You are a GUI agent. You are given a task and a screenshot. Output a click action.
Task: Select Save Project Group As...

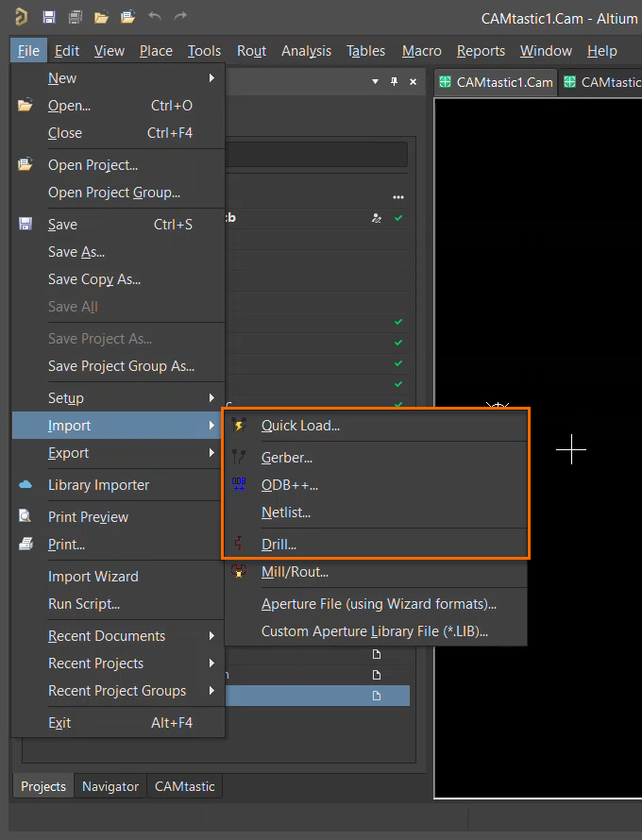(118, 366)
